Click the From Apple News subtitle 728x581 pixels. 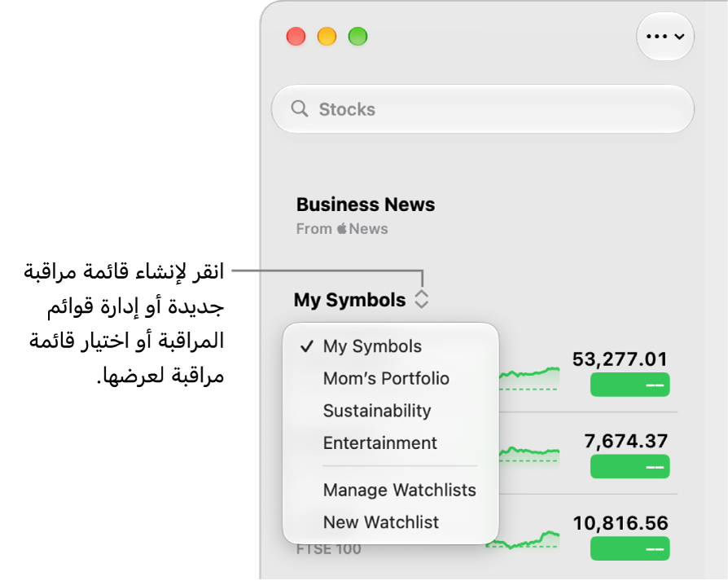click(342, 228)
